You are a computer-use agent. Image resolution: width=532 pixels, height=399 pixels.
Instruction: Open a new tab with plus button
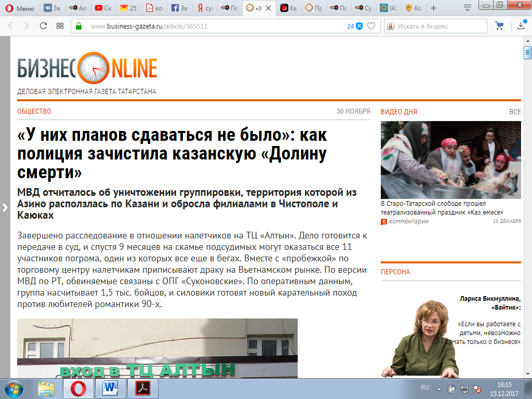pyautogui.click(x=434, y=8)
